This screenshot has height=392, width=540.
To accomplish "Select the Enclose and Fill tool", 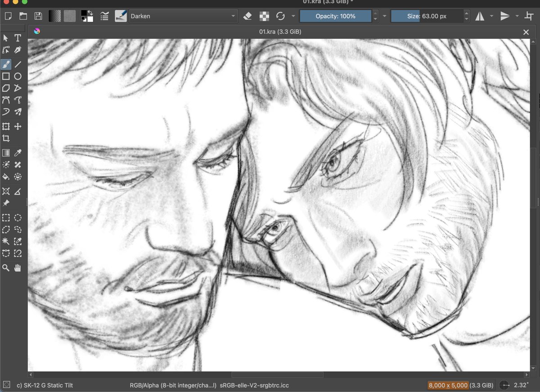I will (18, 176).
